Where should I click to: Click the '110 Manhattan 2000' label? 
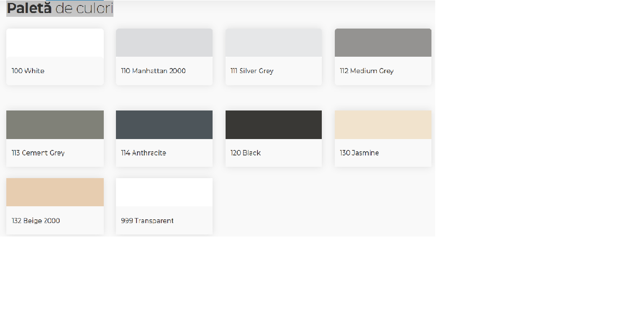click(x=153, y=71)
